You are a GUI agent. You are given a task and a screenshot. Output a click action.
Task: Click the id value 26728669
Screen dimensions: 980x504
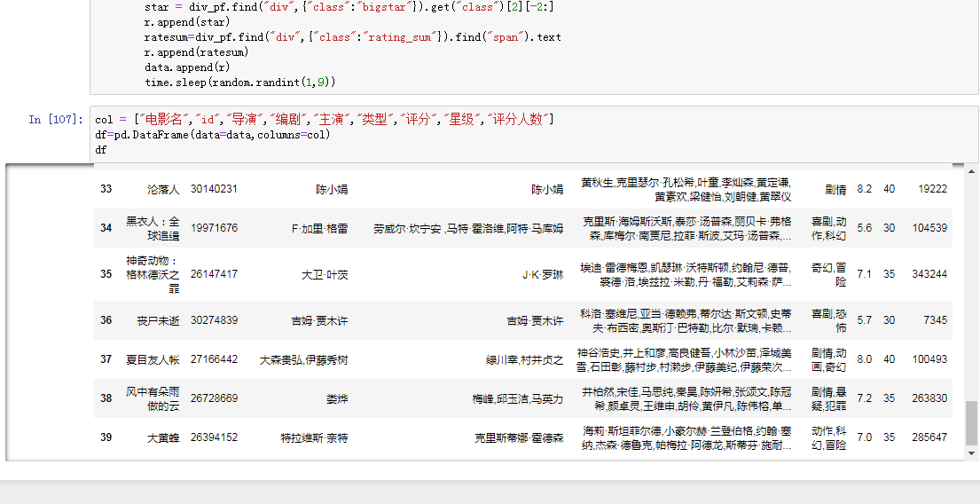click(214, 398)
